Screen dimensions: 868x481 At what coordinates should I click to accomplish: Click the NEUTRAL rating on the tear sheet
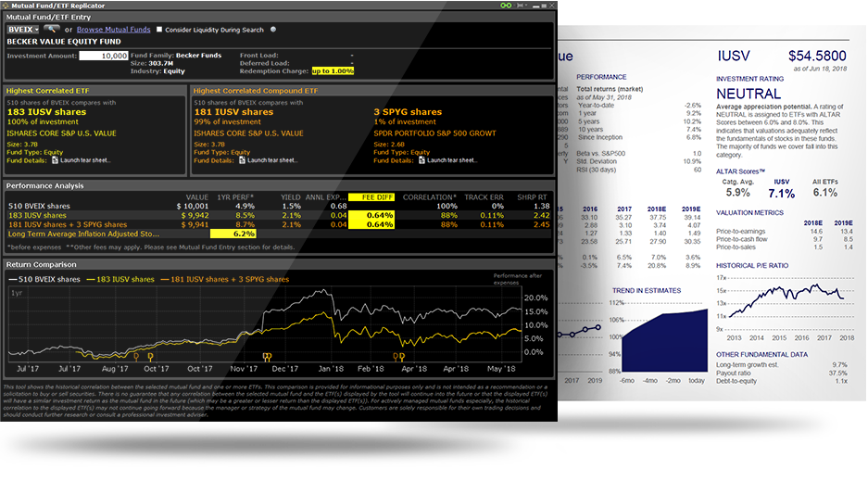coord(748,94)
